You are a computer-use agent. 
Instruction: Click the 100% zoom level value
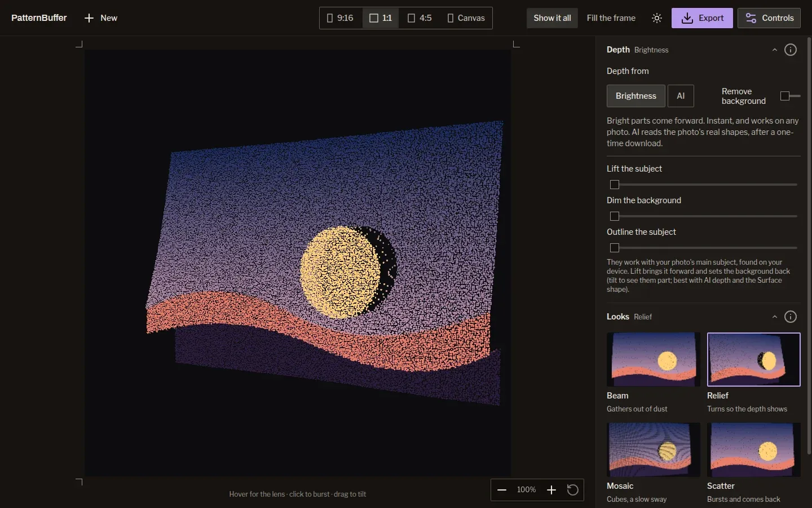click(526, 490)
